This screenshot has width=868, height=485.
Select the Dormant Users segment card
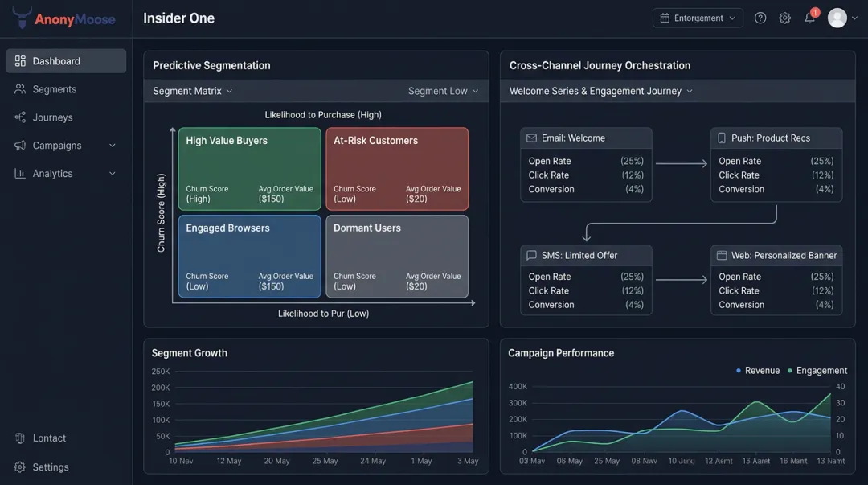397,257
